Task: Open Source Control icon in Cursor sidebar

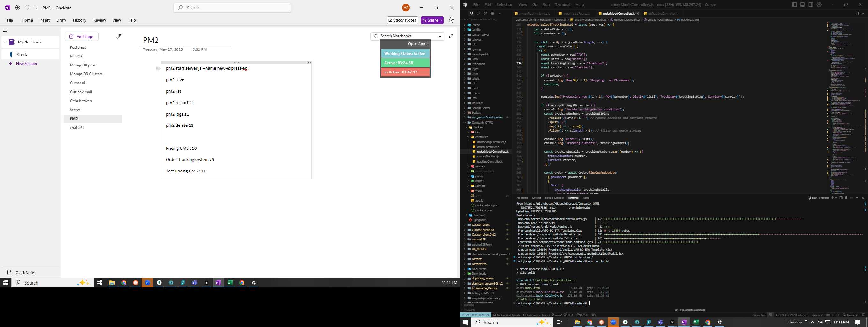Action: (x=485, y=13)
